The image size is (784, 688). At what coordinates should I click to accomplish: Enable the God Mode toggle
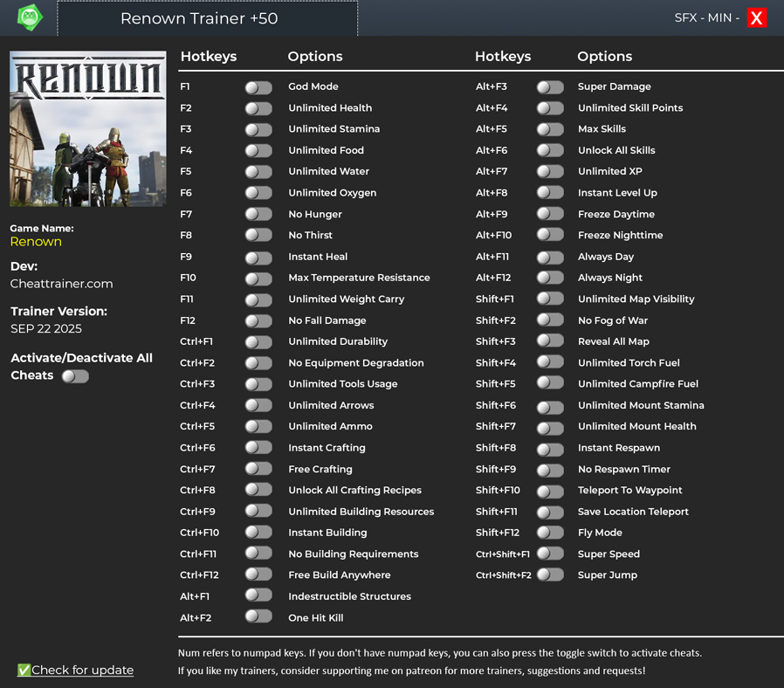258,87
